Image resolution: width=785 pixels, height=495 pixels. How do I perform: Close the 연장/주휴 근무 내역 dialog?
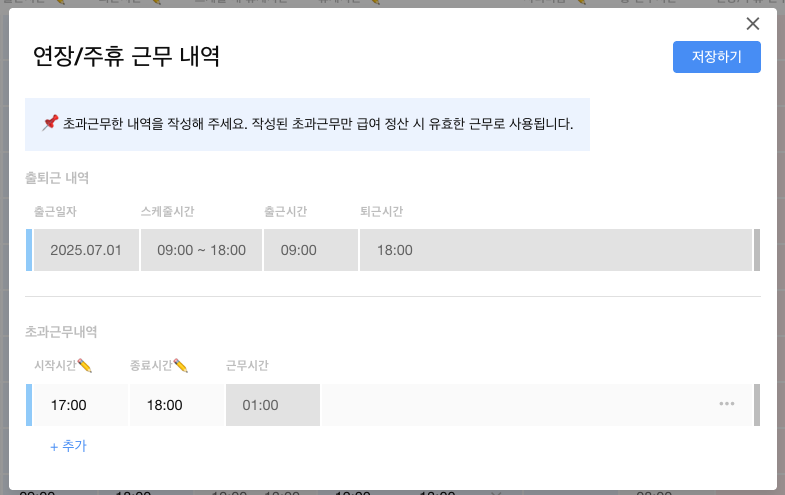(x=752, y=24)
